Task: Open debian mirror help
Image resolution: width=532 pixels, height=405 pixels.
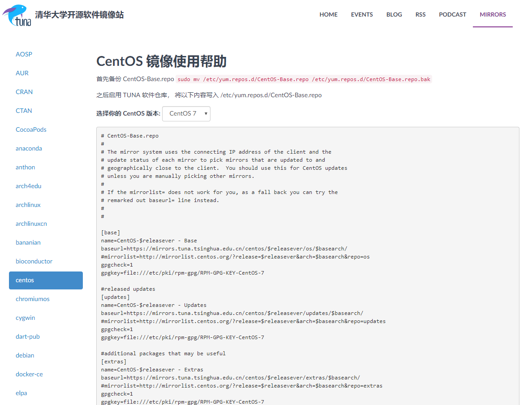Action: 25,355
